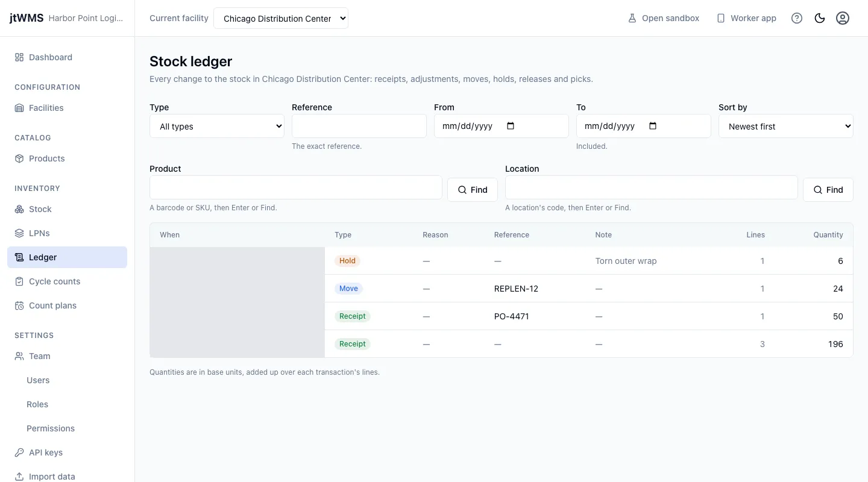Click the Dashboard grid icon in sidebar
Screen dimensions: 868x482
19,57
